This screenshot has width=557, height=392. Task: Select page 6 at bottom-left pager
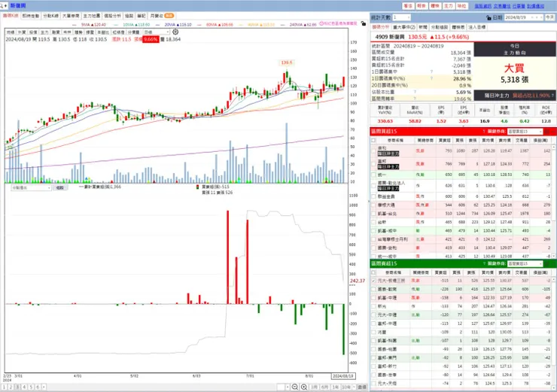tap(38, 387)
